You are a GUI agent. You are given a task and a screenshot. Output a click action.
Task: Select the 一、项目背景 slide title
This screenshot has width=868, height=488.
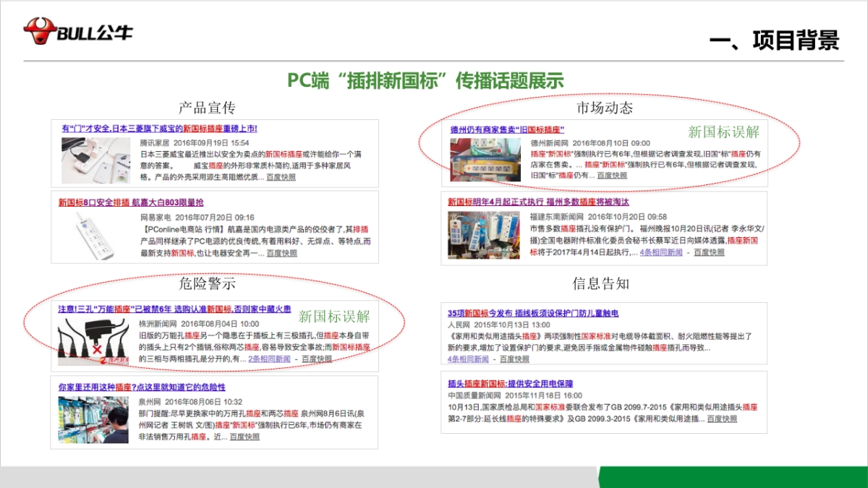coord(773,40)
